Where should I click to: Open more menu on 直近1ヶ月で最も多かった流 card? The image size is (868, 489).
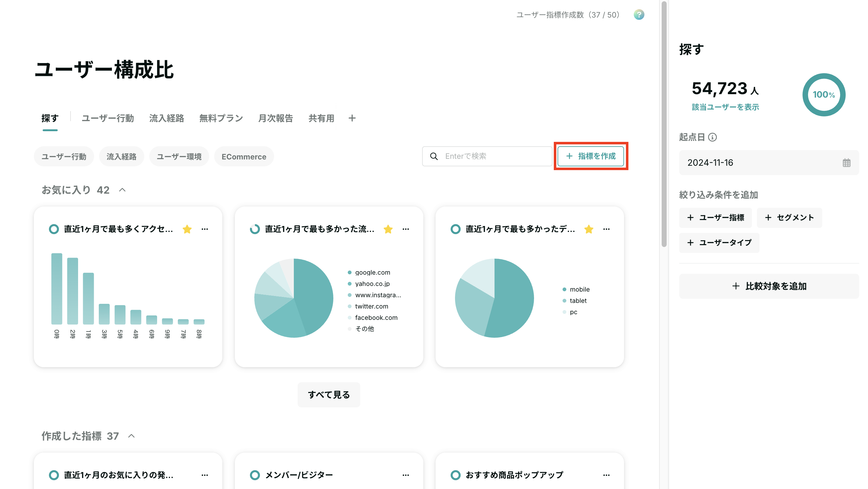pos(405,229)
